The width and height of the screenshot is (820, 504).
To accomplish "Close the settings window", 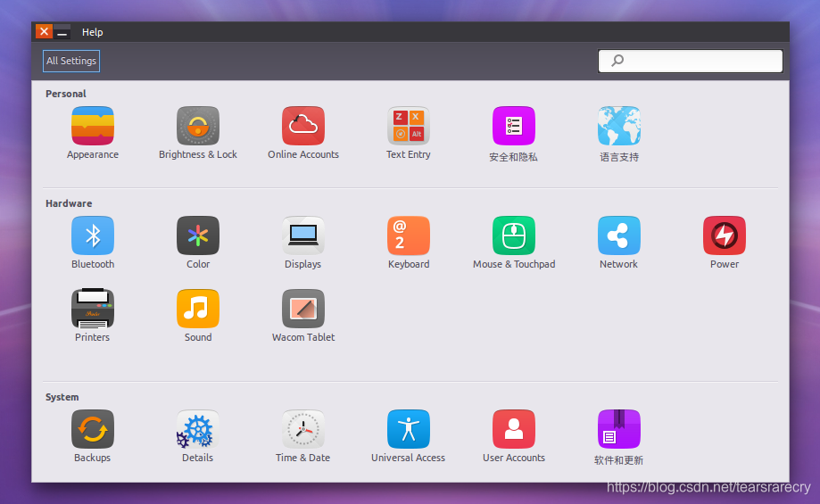I will coord(44,32).
